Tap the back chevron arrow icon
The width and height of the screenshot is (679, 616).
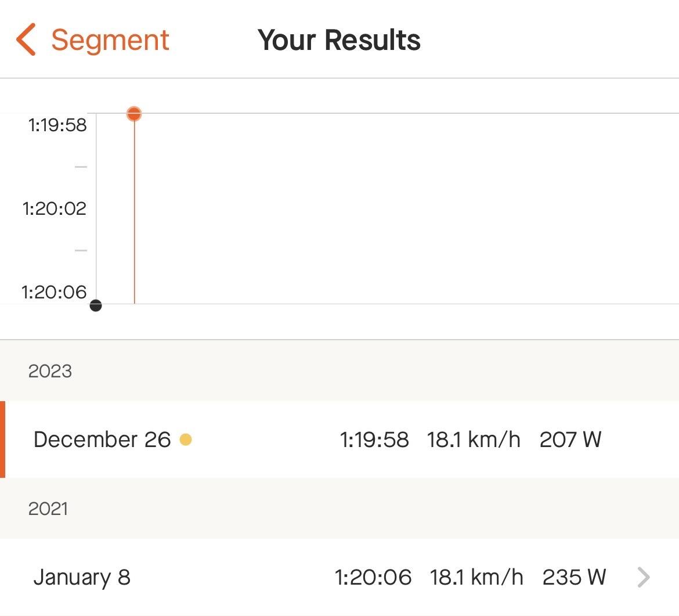click(26, 39)
